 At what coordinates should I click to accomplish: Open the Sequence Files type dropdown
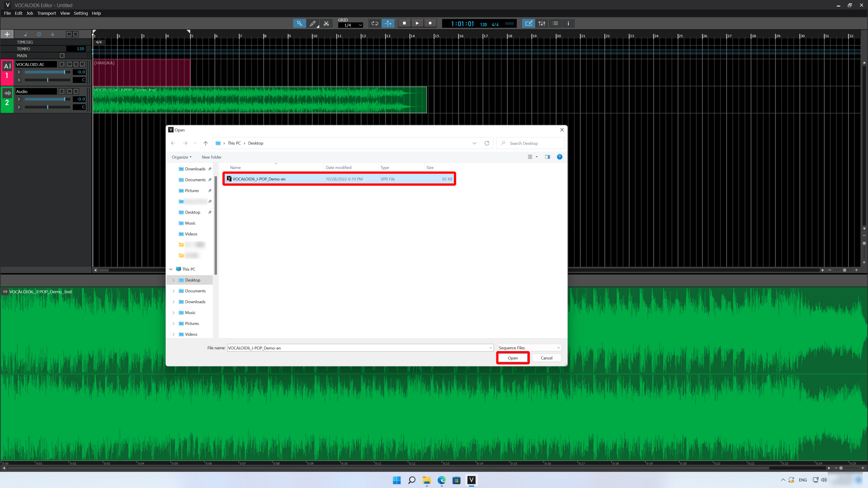coord(529,347)
